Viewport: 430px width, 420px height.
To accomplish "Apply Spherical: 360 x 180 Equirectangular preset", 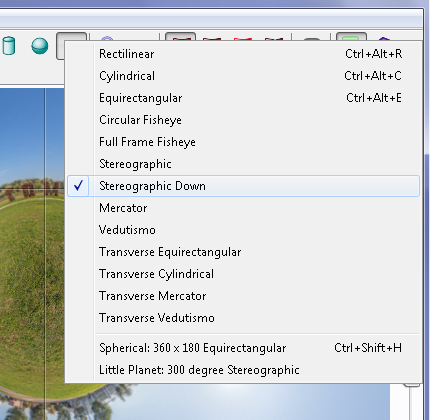I will (x=243, y=348).
